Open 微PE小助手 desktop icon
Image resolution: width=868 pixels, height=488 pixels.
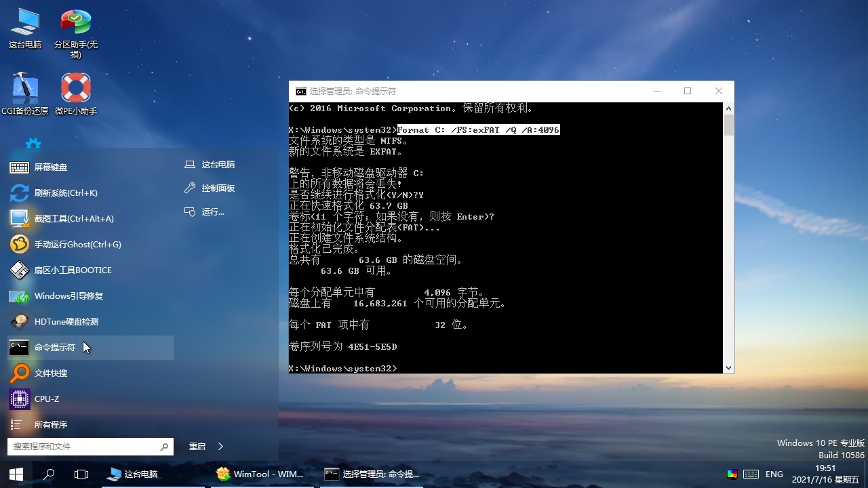pyautogui.click(x=76, y=94)
